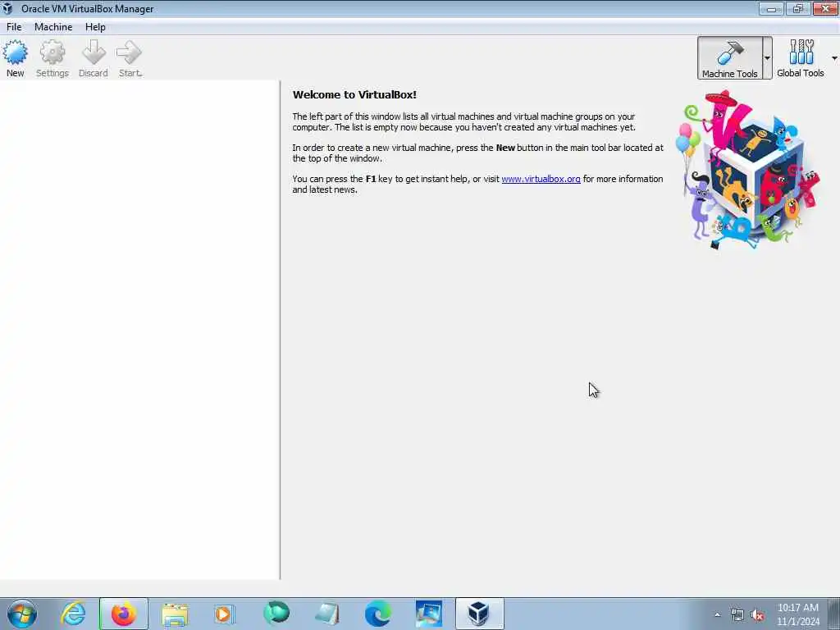
Task: Click the Welcome to VirtualBox! heading
Action: pyautogui.click(x=354, y=95)
